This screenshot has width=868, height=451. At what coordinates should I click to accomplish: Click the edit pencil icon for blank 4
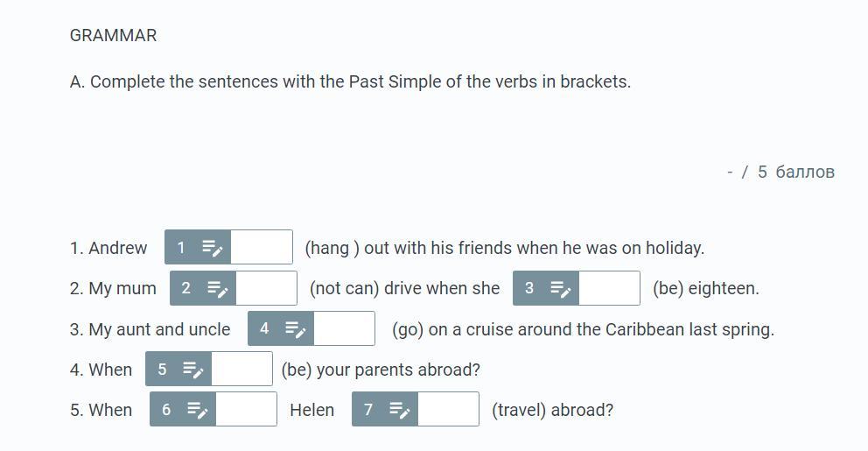click(x=295, y=328)
